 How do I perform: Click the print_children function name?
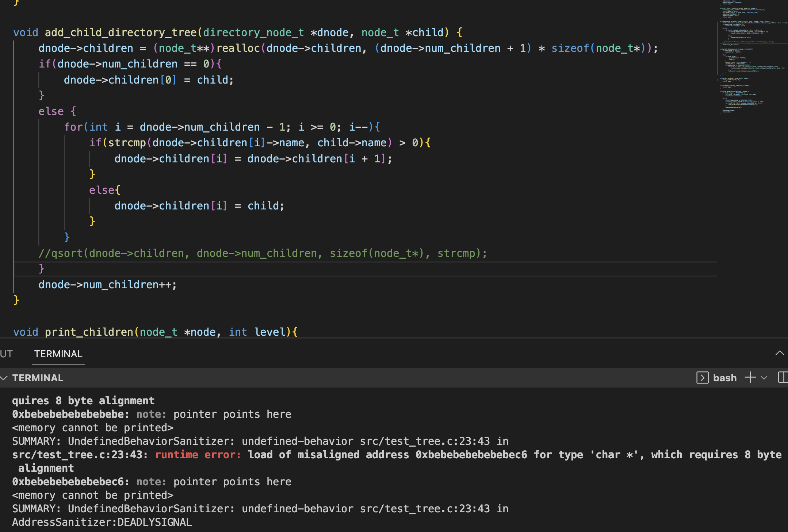pos(89,332)
